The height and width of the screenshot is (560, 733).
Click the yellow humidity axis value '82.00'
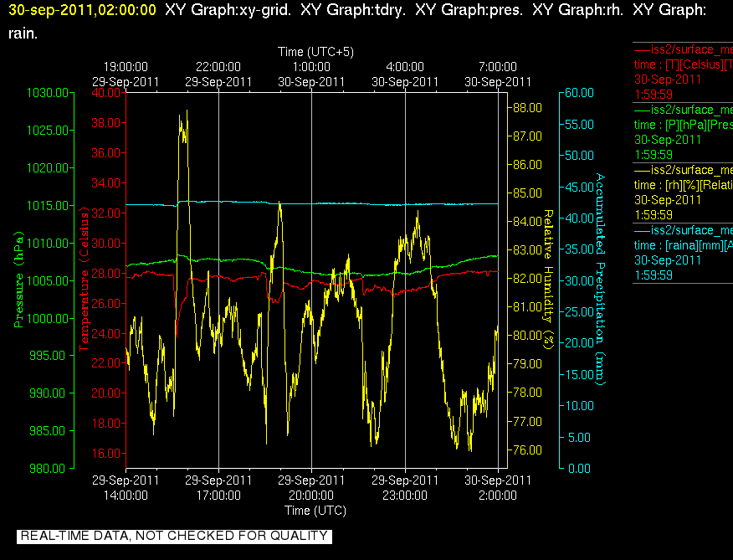click(527, 279)
